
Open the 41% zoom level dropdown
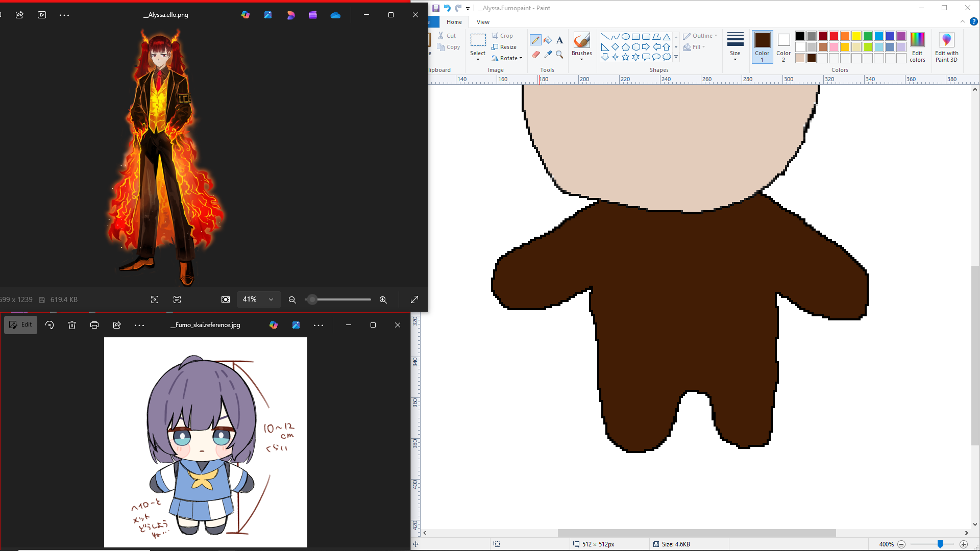pyautogui.click(x=271, y=299)
